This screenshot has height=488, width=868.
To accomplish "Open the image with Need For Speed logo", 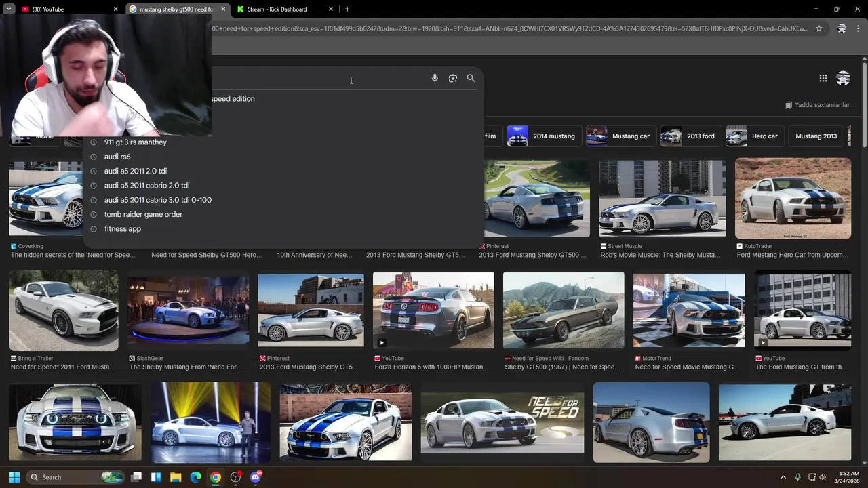I will [x=502, y=423].
